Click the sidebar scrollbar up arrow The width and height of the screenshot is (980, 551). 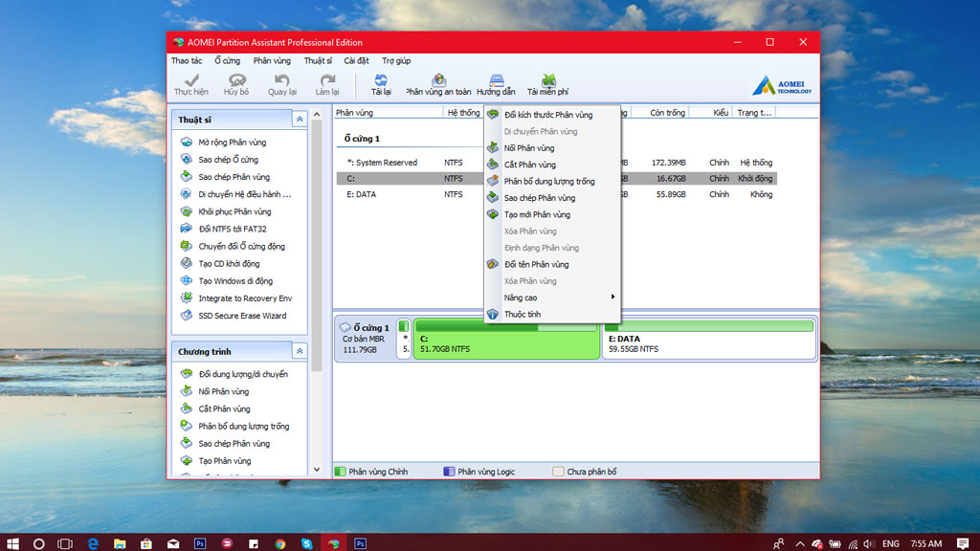click(x=316, y=115)
